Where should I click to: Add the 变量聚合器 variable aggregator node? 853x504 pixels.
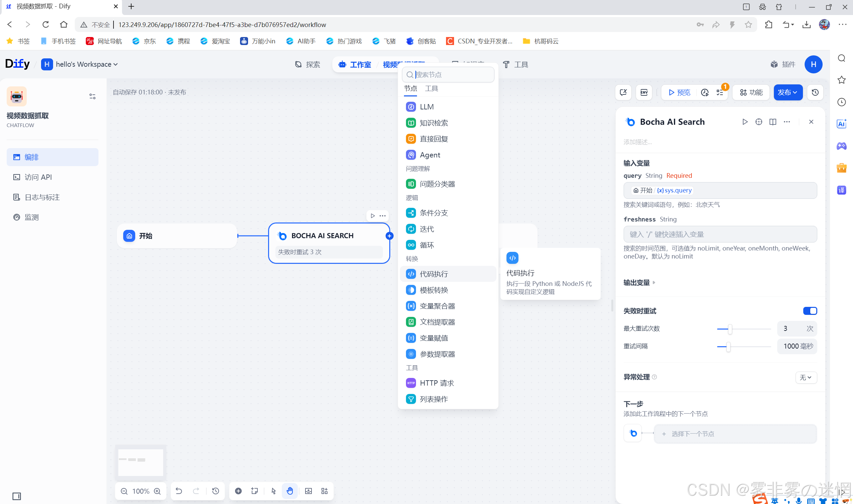click(448, 306)
